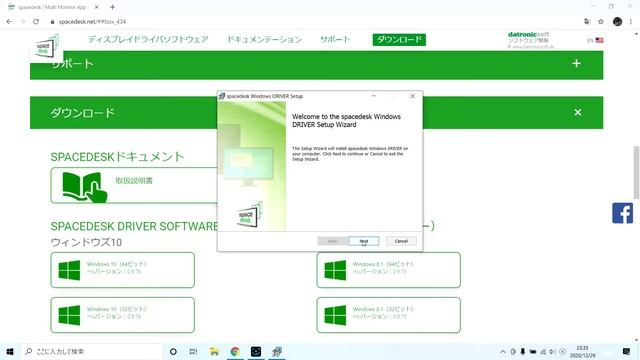Image resolution: width=640 pixels, height=360 pixels.
Task: Click the spacedesk logo in site header
Action: tap(46, 48)
